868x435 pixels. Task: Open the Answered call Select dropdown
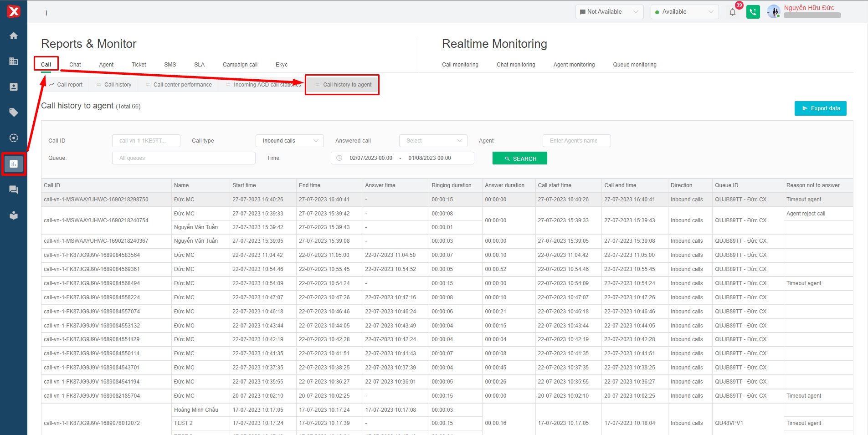point(433,141)
